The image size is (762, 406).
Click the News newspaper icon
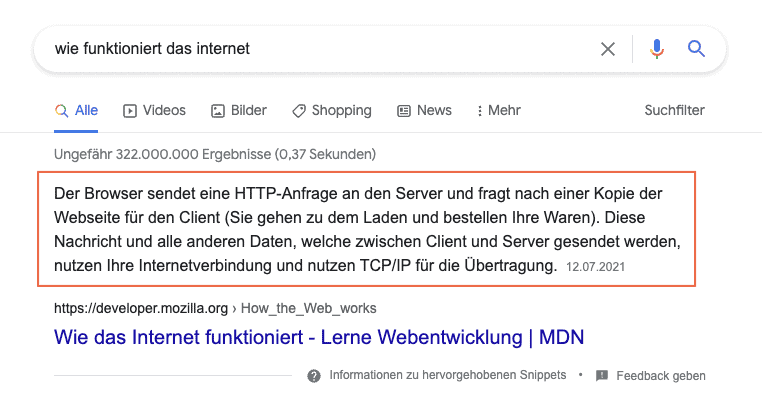pos(404,111)
